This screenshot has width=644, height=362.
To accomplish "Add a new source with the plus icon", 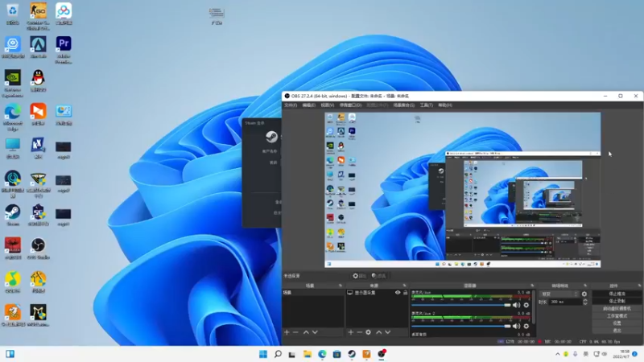I will [351, 332].
